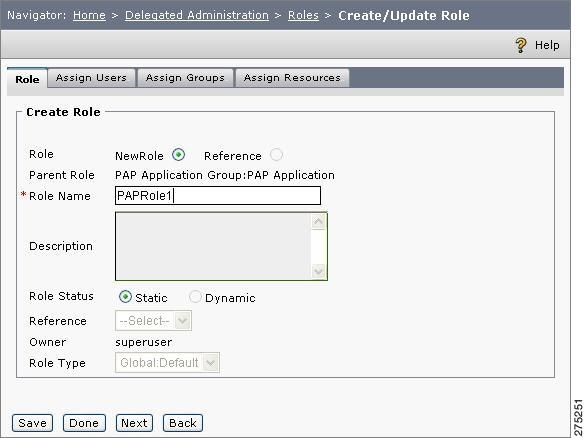Click into the Role Name text field
Image resolution: width=584 pixels, height=438 pixels.
[218, 196]
